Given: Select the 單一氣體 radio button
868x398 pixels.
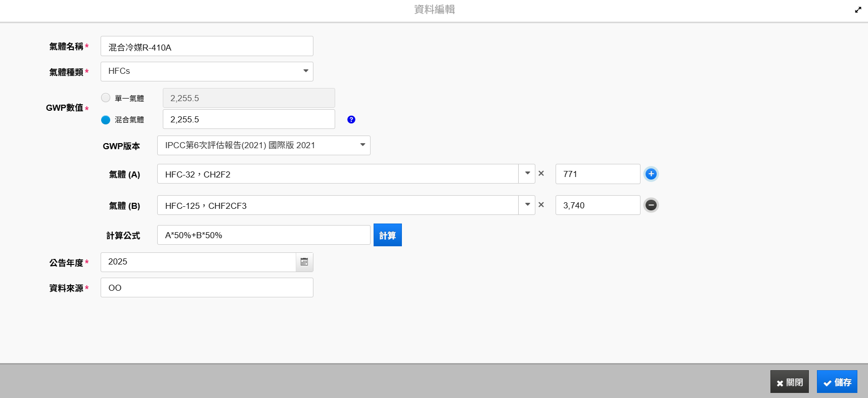Looking at the screenshot, I should [106, 98].
